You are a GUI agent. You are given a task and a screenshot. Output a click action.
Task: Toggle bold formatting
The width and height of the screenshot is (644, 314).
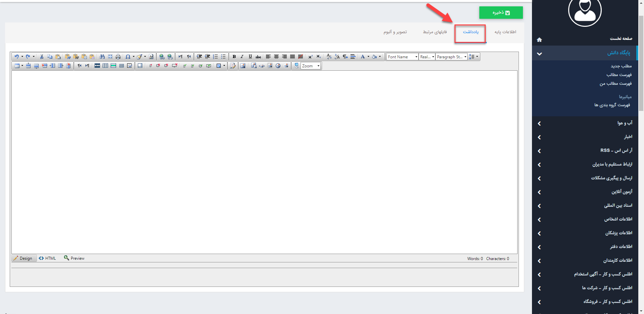(234, 57)
